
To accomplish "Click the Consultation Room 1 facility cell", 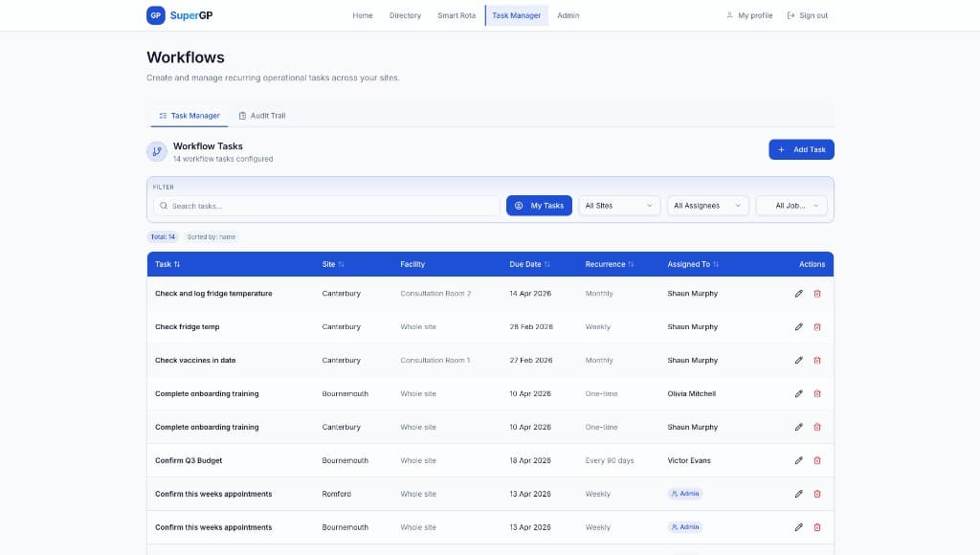I will (x=435, y=361).
